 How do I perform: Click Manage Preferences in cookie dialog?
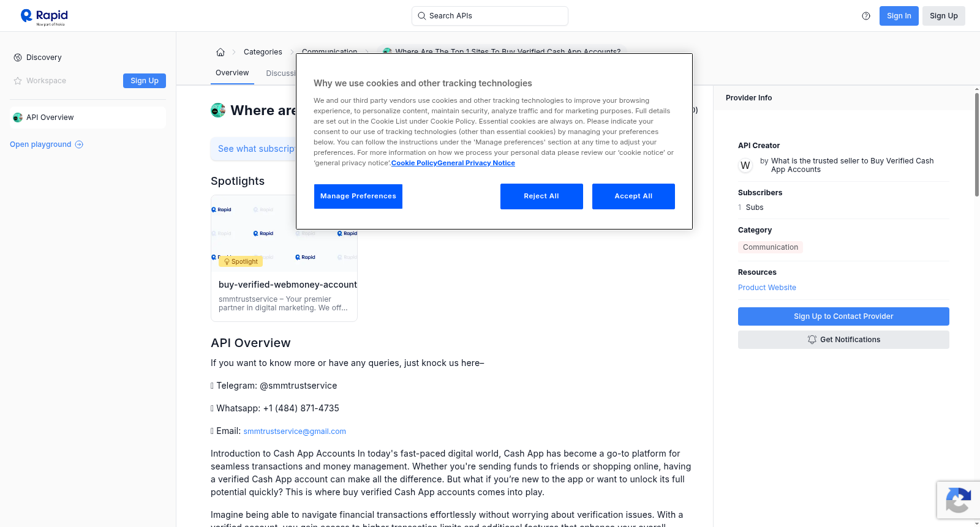[x=358, y=196]
